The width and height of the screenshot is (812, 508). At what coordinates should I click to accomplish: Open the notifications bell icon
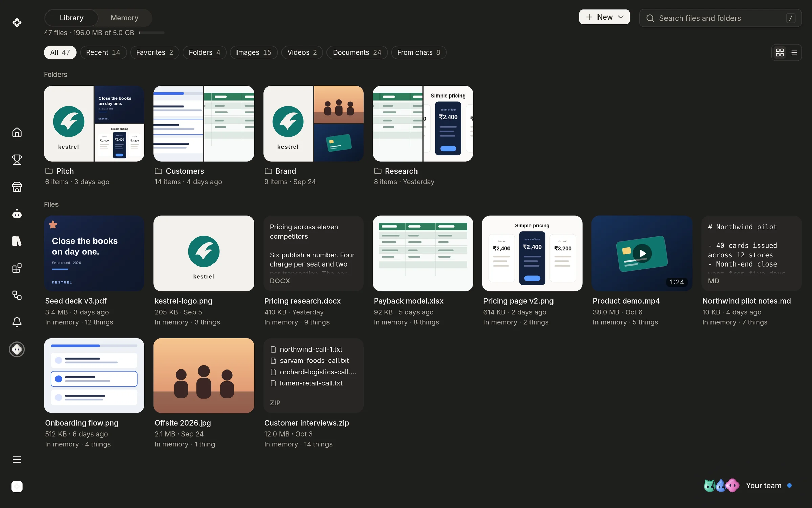[x=17, y=322]
